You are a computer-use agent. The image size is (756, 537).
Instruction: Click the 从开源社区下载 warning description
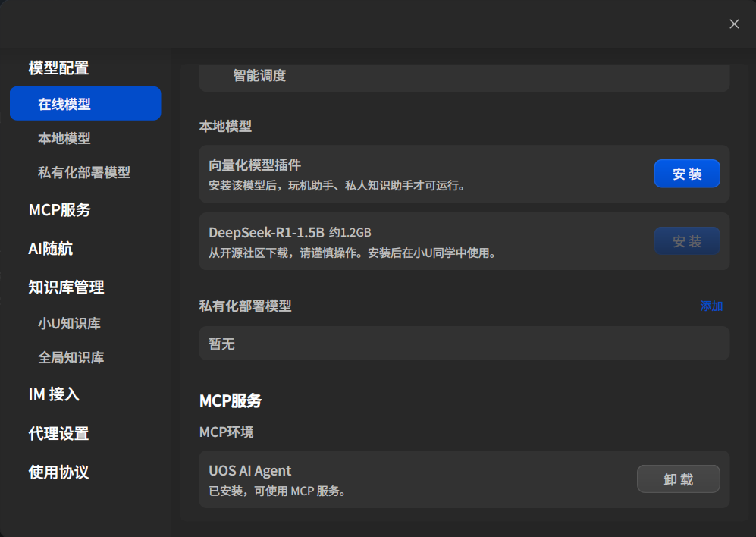click(x=353, y=253)
